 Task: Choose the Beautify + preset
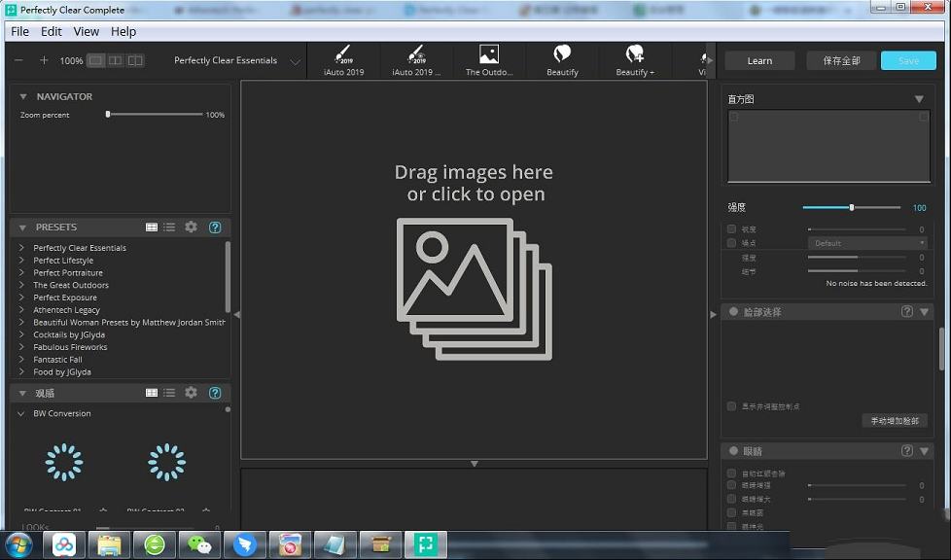pyautogui.click(x=635, y=59)
